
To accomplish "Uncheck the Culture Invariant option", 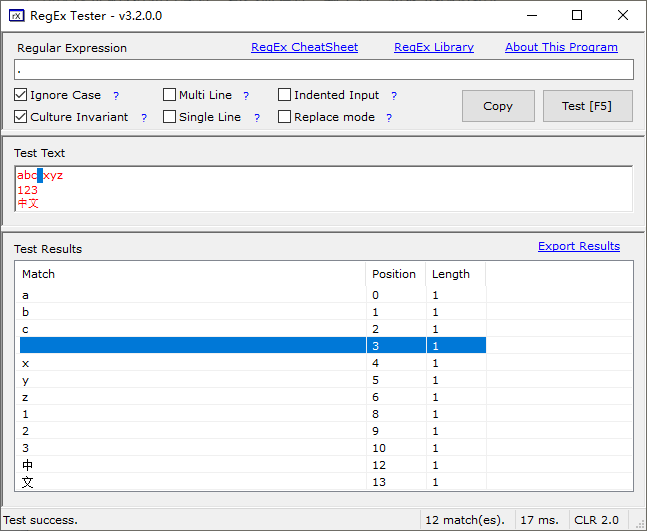I will pyautogui.click(x=21, y=117).
